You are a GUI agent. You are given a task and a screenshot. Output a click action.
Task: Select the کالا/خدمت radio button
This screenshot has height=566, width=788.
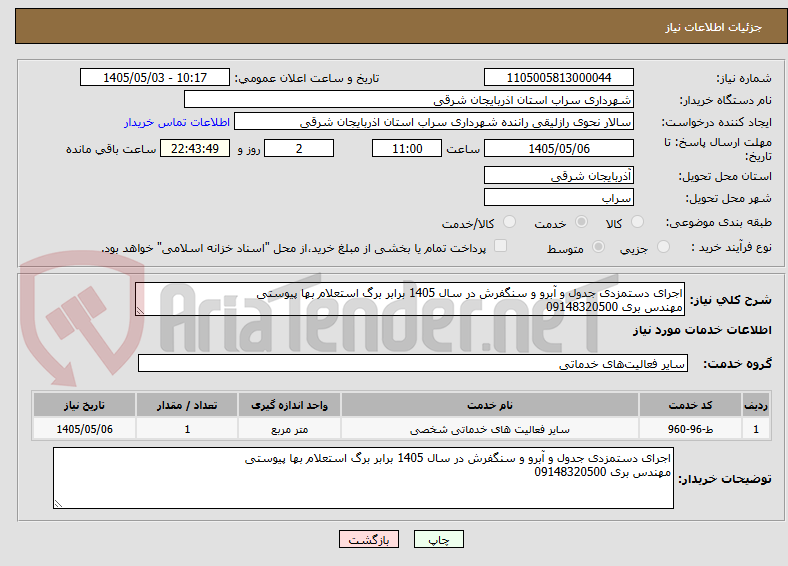[x=510, y=222]
